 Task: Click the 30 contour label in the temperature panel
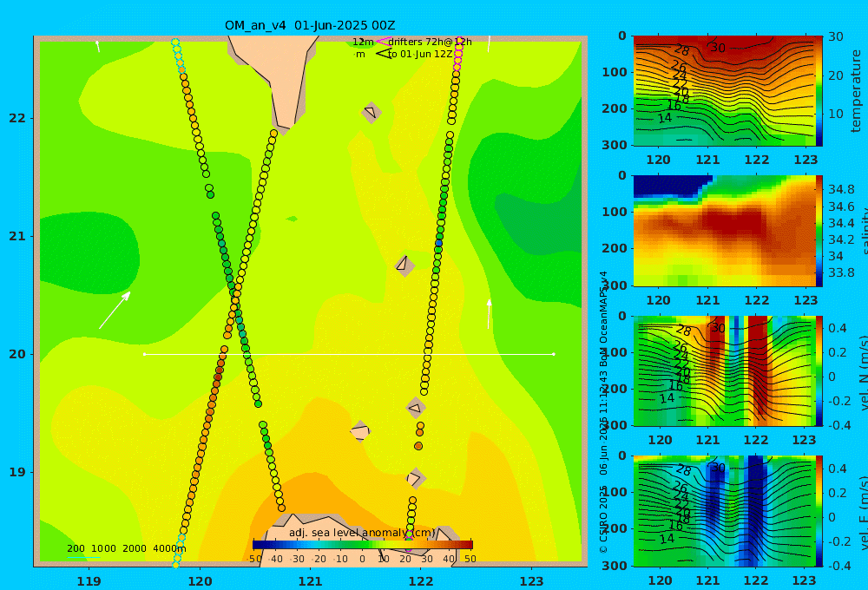click(x=718, y=48)
